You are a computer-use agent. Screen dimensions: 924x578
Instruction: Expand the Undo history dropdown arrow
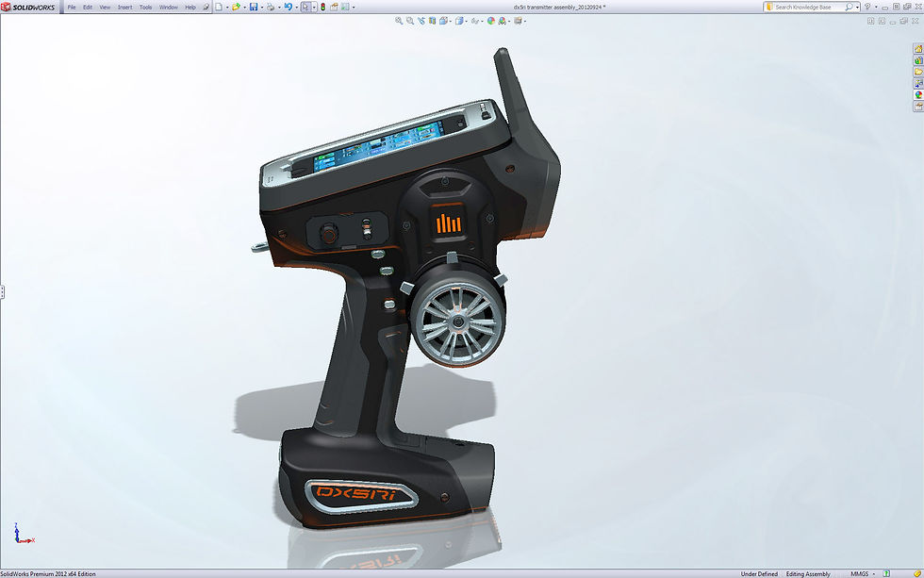pyautogui.click(x=296, y=7)
